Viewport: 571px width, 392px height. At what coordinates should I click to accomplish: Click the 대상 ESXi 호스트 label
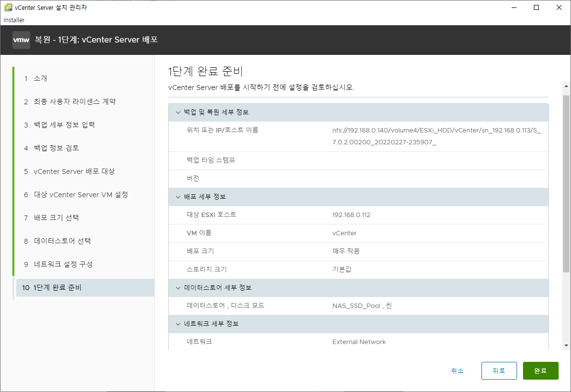click(211, 215)
